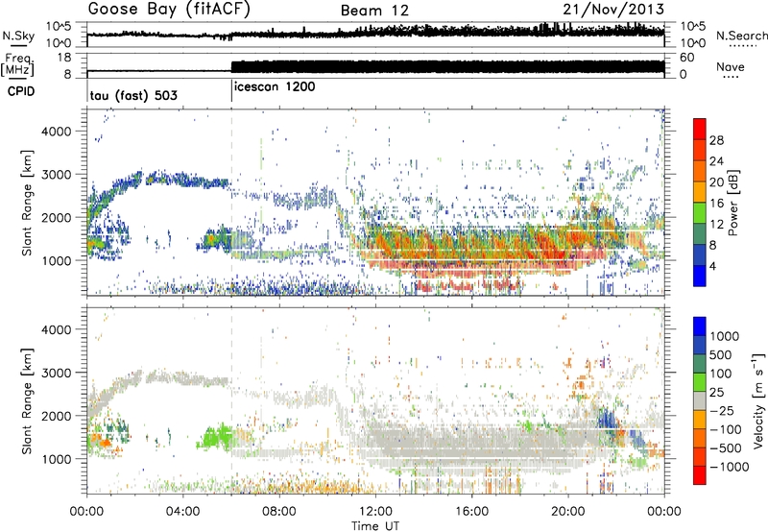Image resolution: width=768 pixels, height=532 pixels.
Task: Select the Beam 12 heading
Action: (374, 11)
